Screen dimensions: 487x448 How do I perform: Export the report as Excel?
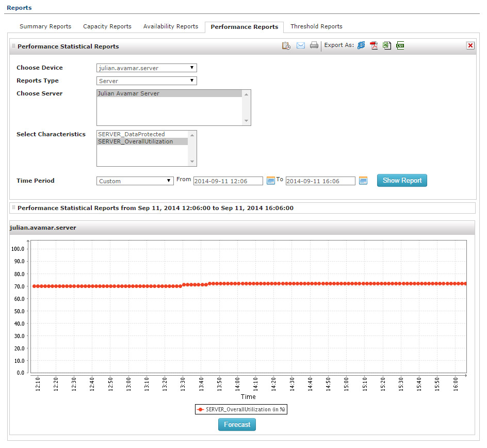click(x=386, y=45)
